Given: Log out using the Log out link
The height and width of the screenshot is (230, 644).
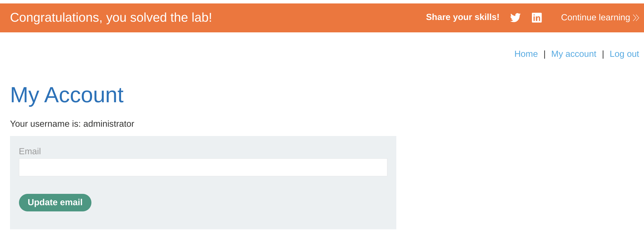Looking at the screenshot, I should 624,54.
